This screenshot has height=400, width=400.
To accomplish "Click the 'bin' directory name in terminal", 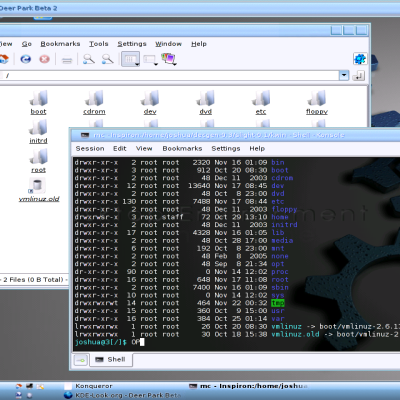I will click(278, 162).
